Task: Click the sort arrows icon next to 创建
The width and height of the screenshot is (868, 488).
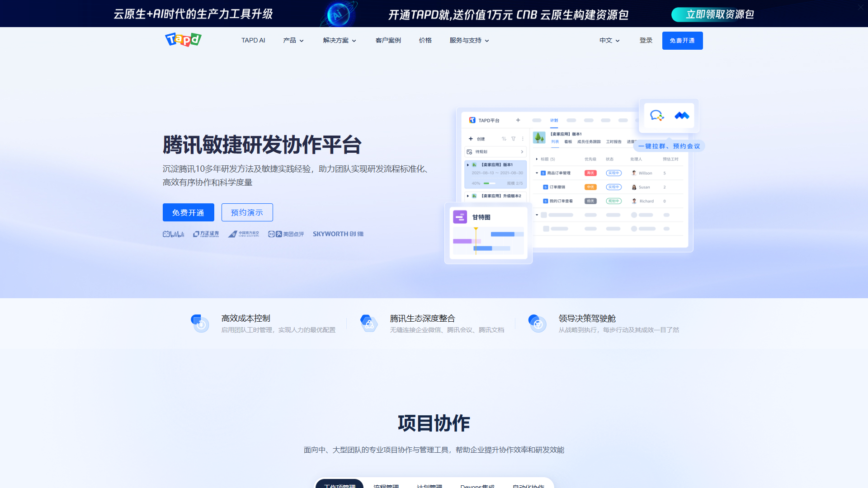Action: pos(504,139)
